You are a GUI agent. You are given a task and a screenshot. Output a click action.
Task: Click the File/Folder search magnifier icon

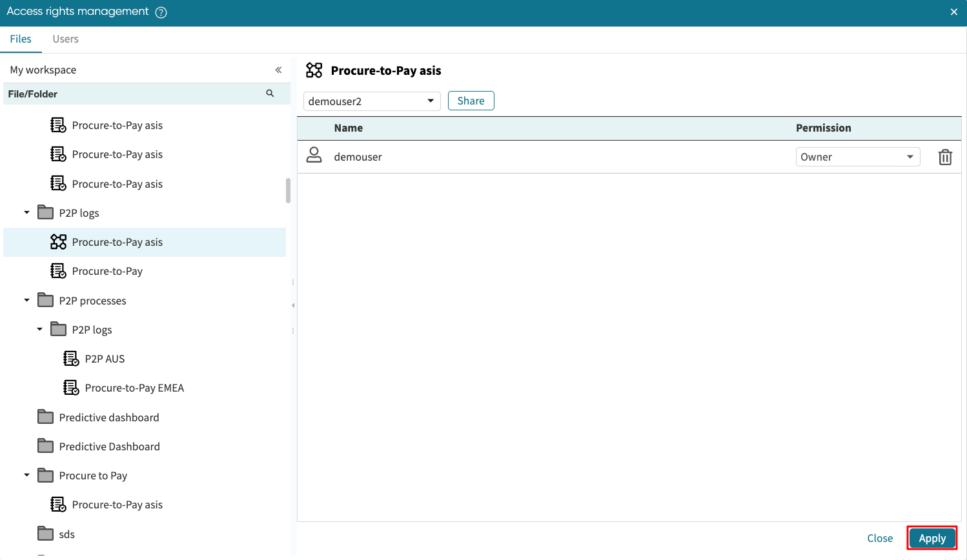270,94
